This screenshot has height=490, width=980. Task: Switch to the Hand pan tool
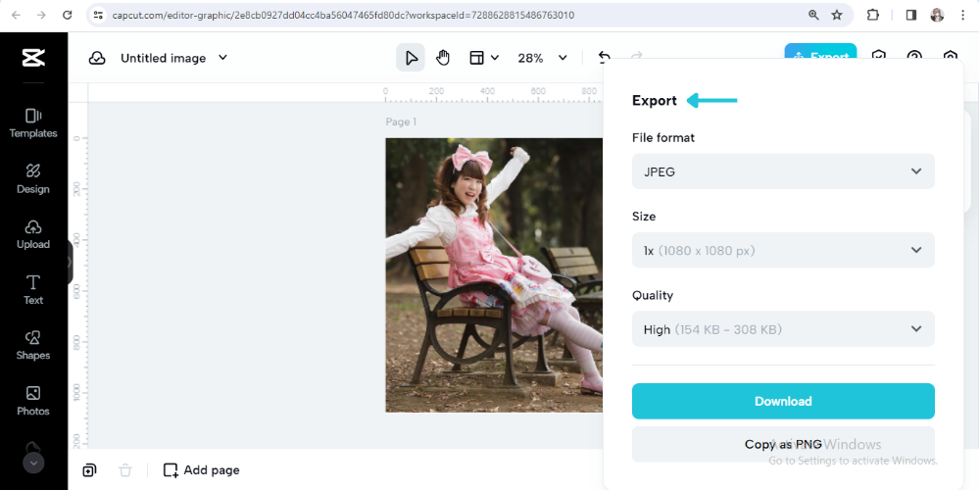(x=443, y=58)
